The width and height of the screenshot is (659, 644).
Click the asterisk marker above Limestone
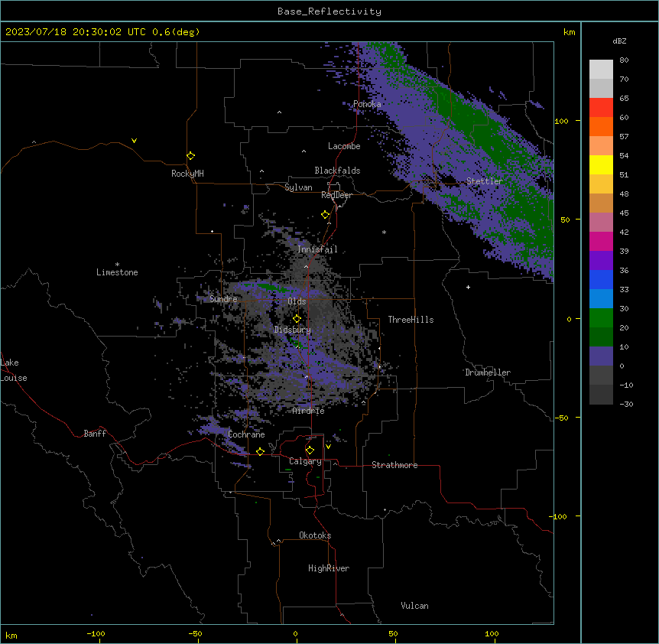pos(117,265)
